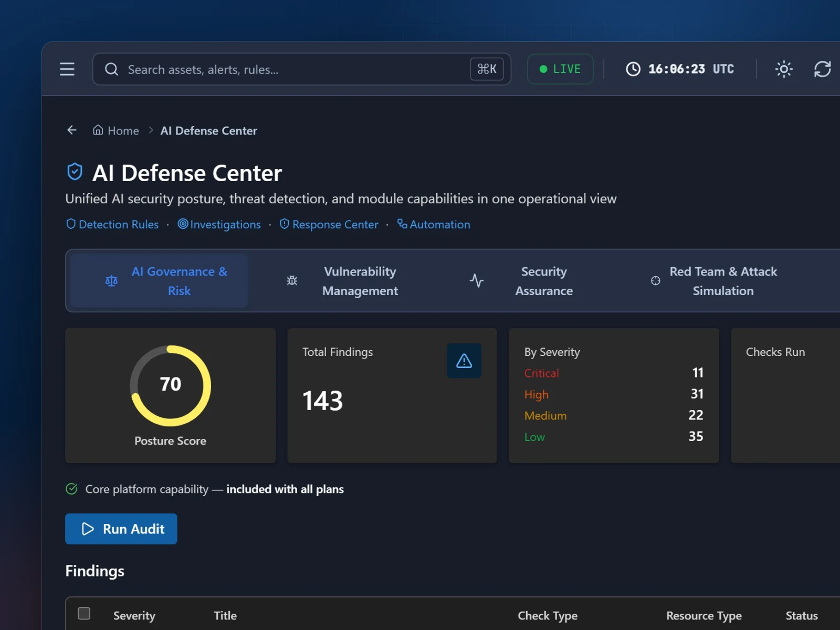This screenshot has height=630, width=840.
Task: Switch theme using the sun icon
Action: (x=784, y=69)
